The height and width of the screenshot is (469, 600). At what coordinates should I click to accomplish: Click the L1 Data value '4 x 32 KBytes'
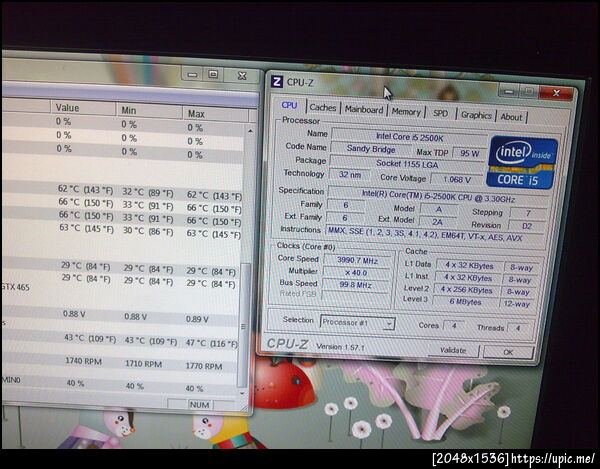coord(469,266)
